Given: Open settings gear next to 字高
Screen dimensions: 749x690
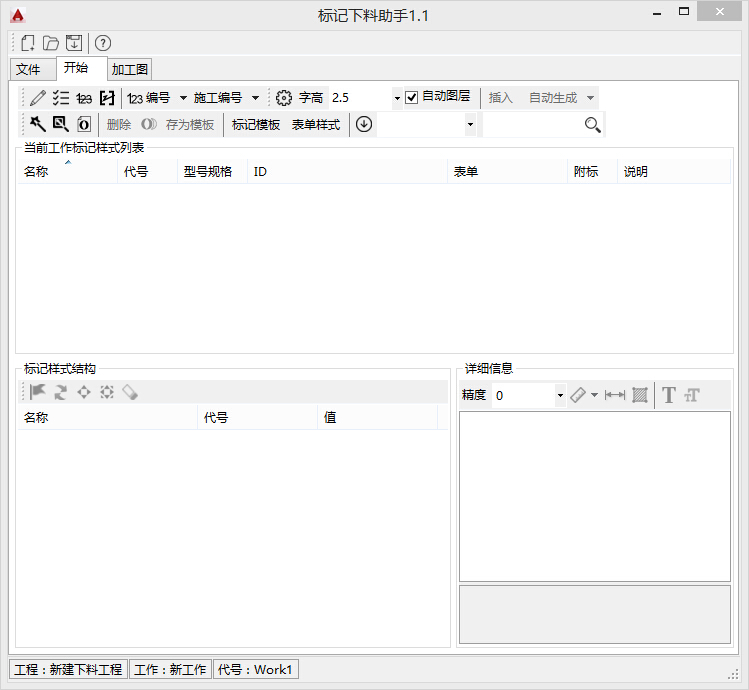Looking at the screenshot, I should coord(284,98).
